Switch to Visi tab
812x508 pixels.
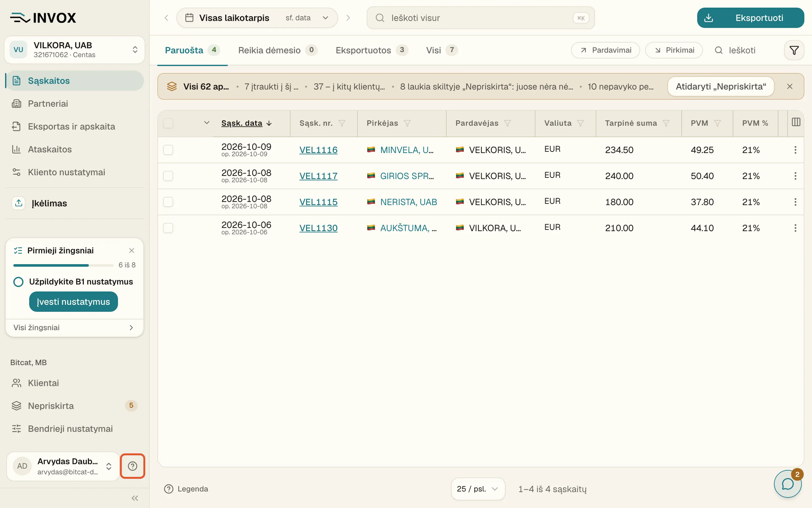tap(442, 50)
